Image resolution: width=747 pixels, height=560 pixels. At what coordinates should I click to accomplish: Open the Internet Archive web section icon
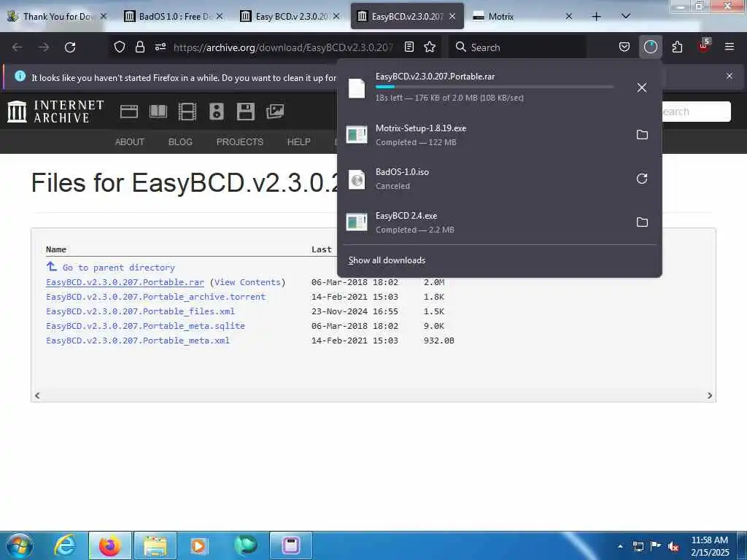[128, 112]
